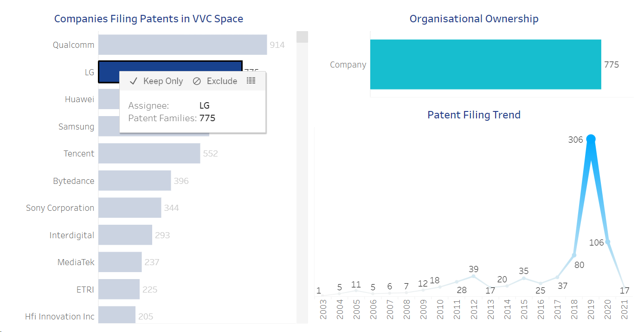
Task: Click the View Data grid icon in tooltip
Action: [x=251, y=81]
